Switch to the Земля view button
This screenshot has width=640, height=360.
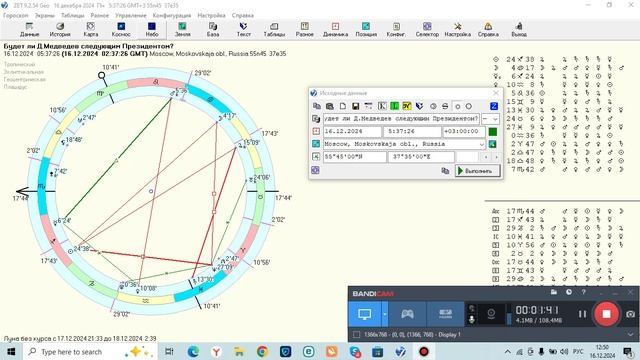(182, 30)
